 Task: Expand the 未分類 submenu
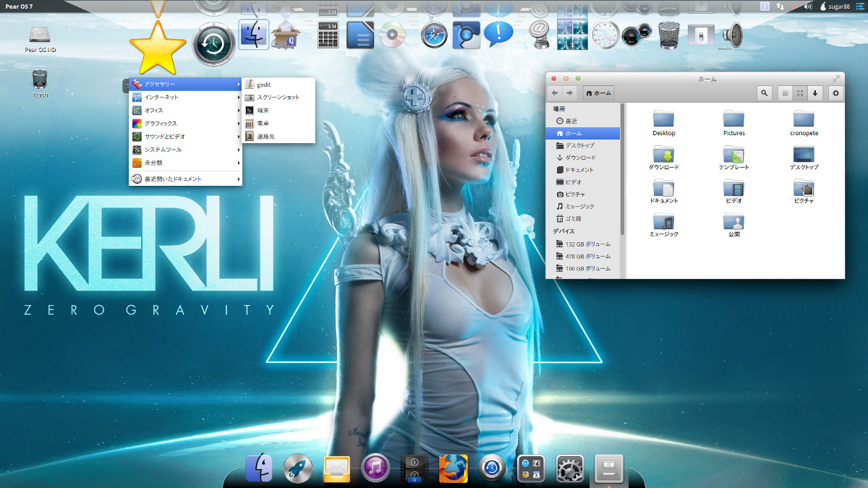coord(185,163)
